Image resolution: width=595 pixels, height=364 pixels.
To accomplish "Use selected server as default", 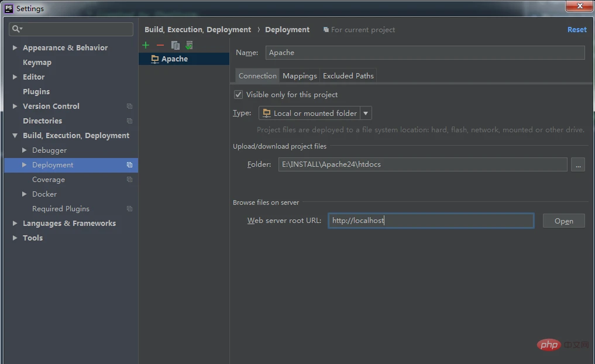I will point(189,45).
